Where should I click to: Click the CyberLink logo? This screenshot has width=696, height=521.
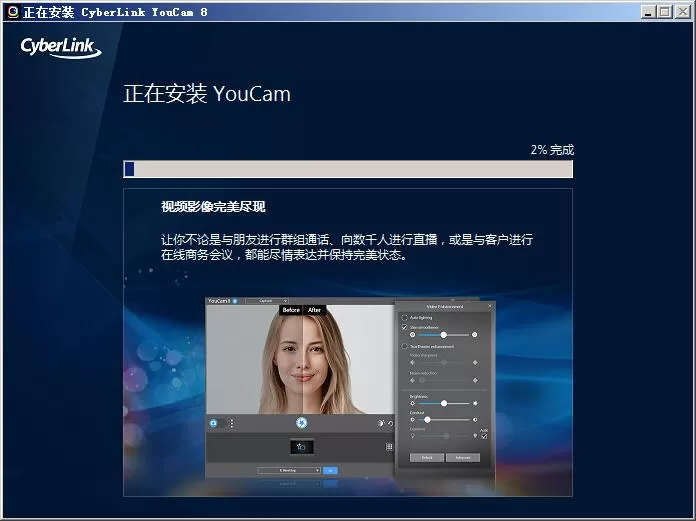61,47
